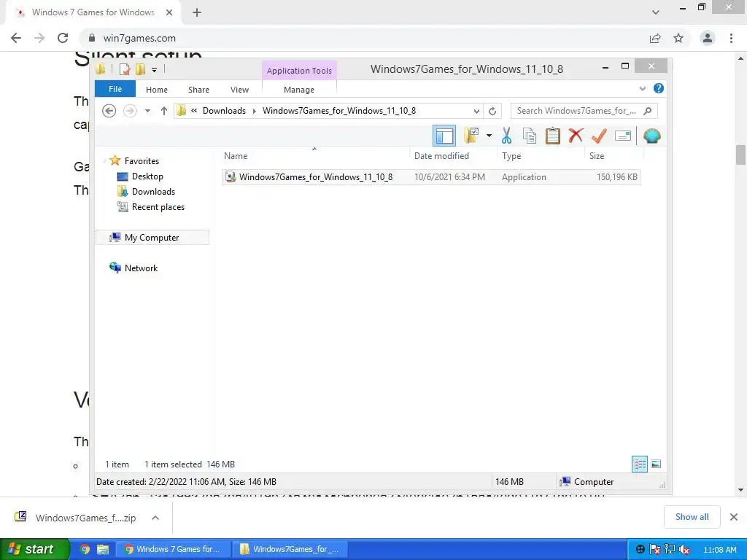
Task: Expand the Explorer ribbon chevron
Action: pyautogui.click(x=642, y=88)
